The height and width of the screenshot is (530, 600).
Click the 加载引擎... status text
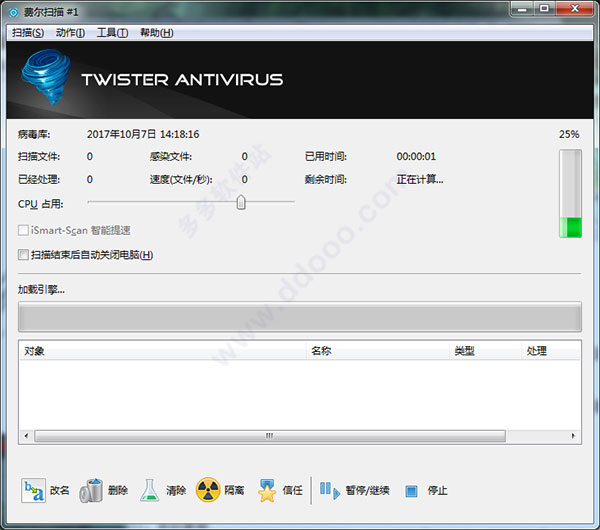[x=41, y=290]
